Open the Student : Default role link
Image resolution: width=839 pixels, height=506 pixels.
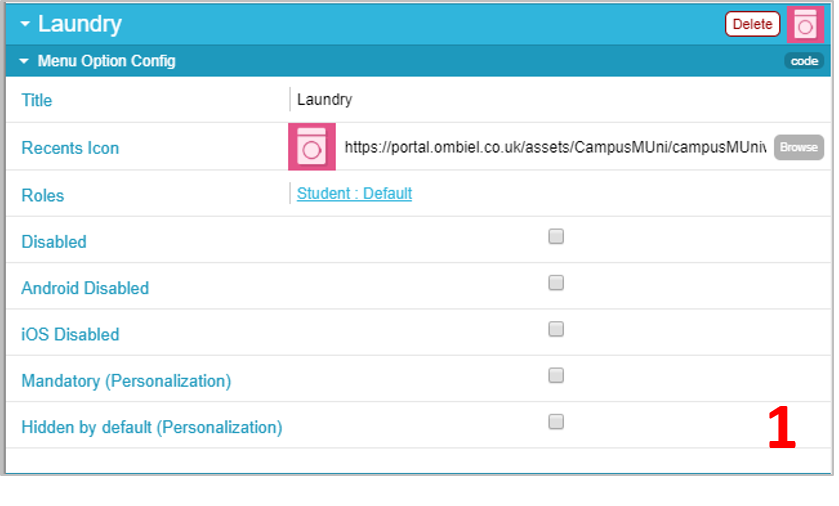(354, 194)
